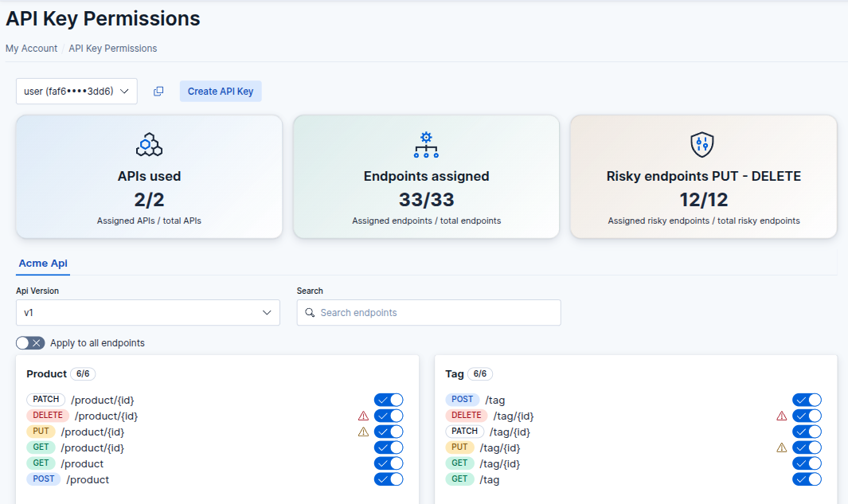Click the magnifier icon in Search endpoints
Image resolution: width=848 pixels, height=504 pixels.
[310, 313]
